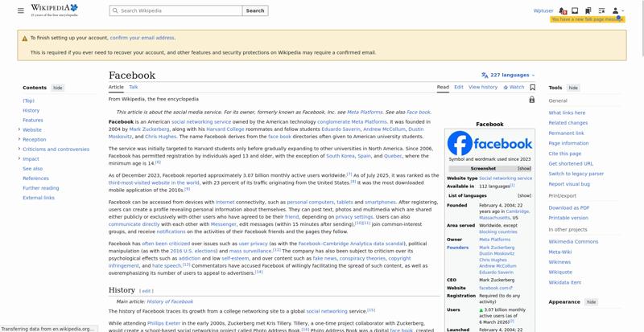Open the watchlist icon in header
This screenshot has height=332, width=644.
point(601,10)
